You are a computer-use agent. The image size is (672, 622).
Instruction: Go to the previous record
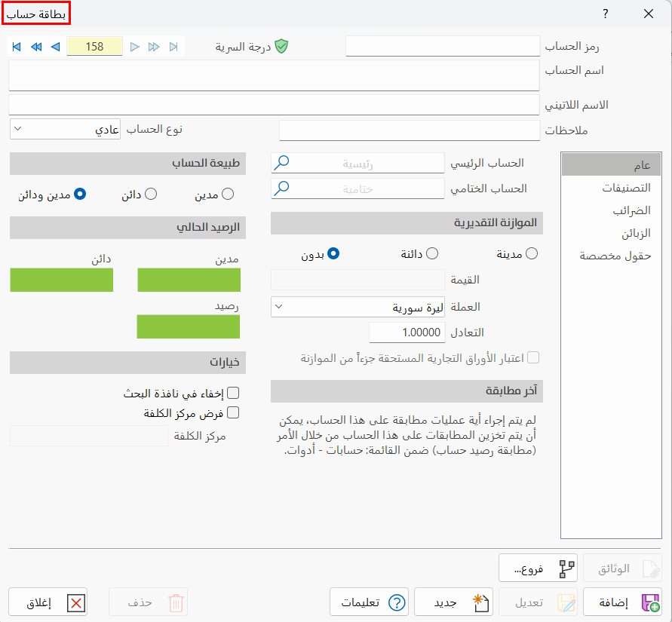54,47
